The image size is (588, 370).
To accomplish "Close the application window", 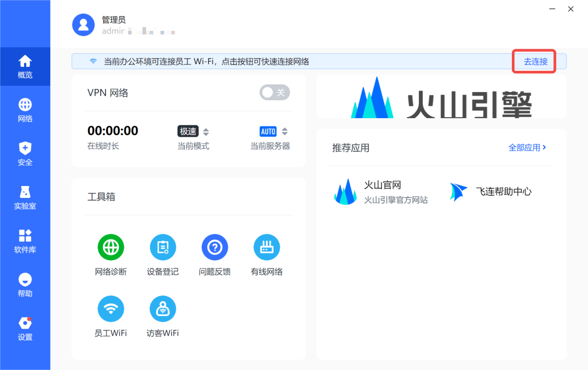I will pyautogui.click(x=571, y=9).
